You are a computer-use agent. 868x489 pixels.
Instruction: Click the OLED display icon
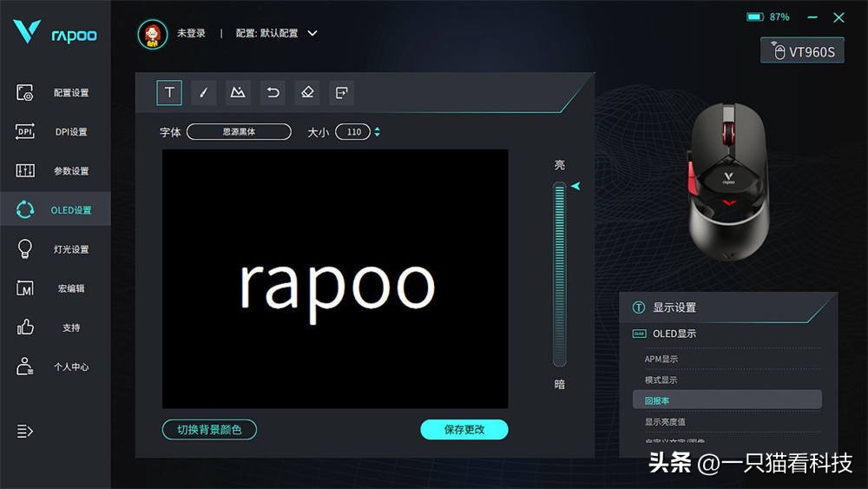click(x=640, y=334)
